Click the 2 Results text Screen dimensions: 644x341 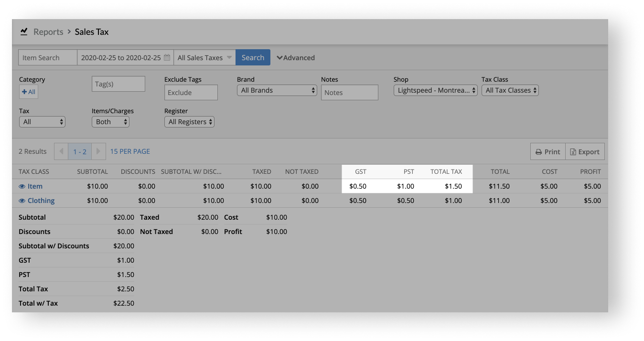click(32, 151)
